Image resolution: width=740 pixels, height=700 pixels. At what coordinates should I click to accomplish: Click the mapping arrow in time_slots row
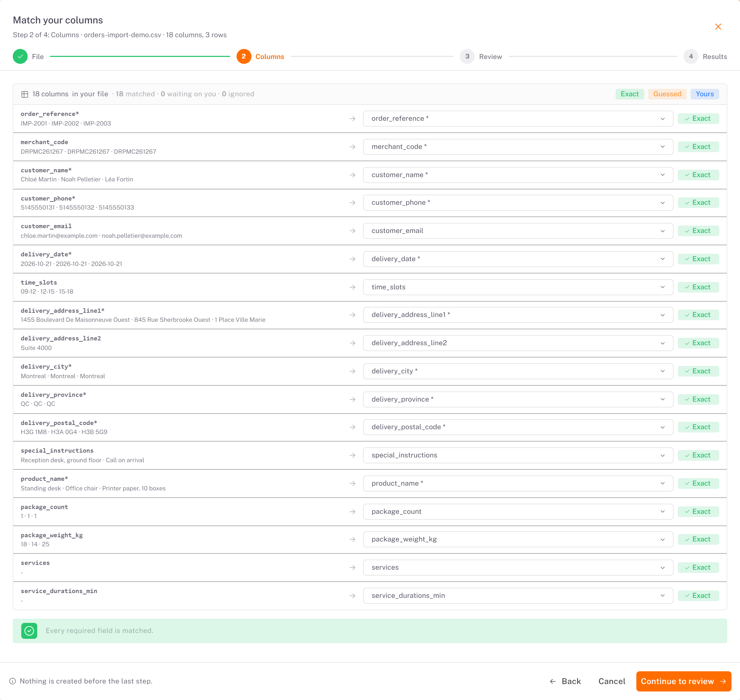pyautogui.click(x=352, y=287)
